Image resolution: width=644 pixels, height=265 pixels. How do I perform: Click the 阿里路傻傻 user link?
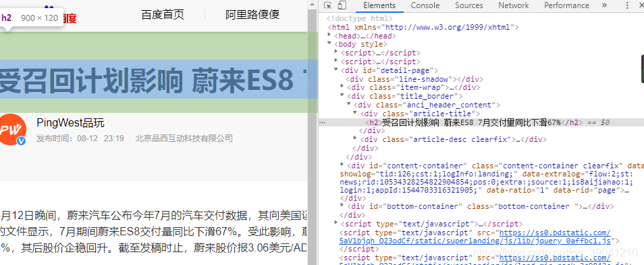252,15
